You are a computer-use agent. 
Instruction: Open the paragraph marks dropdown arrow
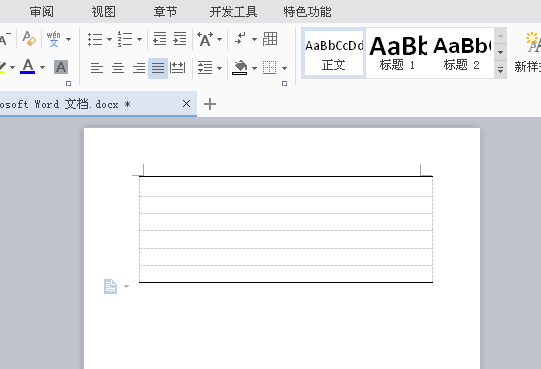[254, 39]
